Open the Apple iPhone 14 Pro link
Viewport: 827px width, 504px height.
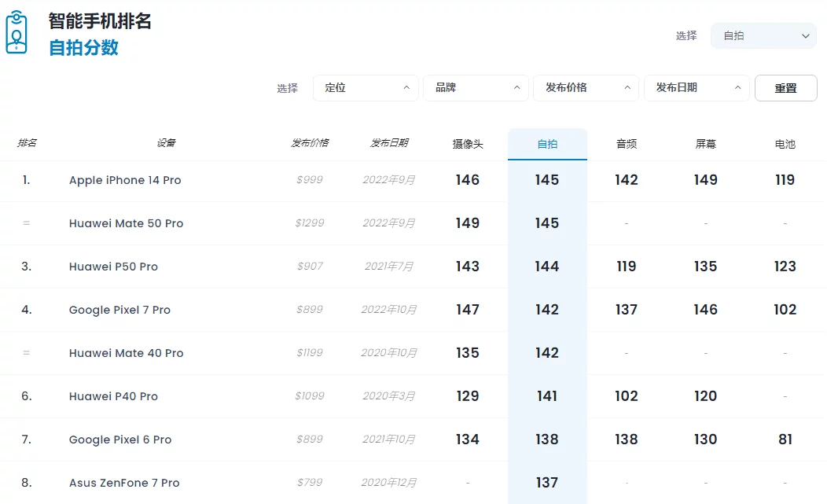(125, 181)
